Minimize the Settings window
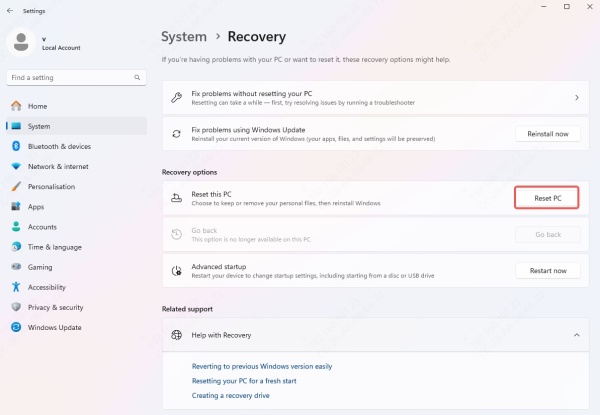This screenshot has height=415, width=600. (543, 7)
